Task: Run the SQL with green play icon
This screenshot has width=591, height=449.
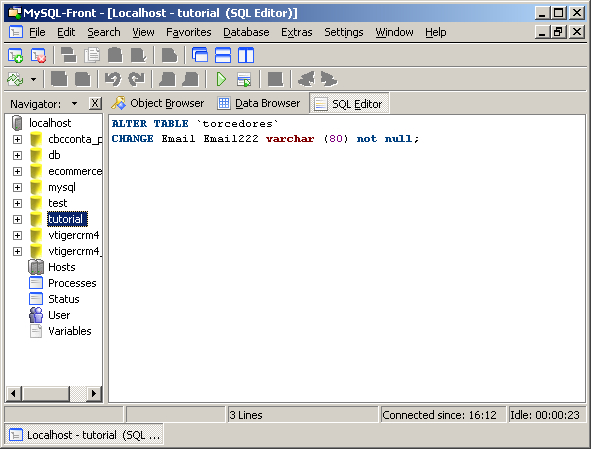Action: (221, 80)
